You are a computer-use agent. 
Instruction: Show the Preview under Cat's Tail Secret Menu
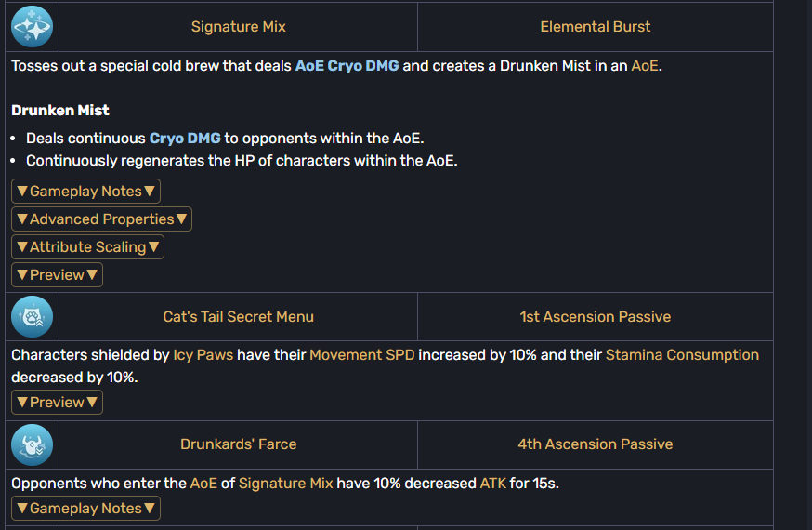tap(57, 403)
